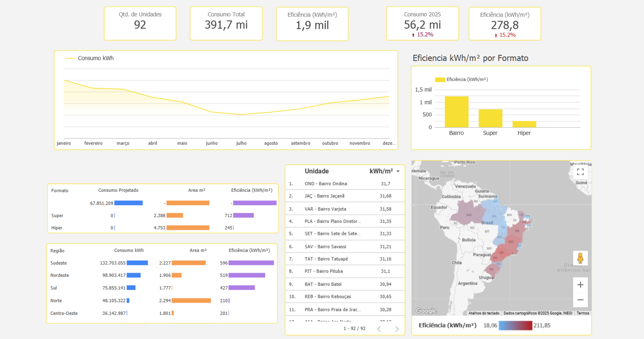Sort region table by Consumo kWh header
The image size is (644, 339).
click(x=129, y=250)
